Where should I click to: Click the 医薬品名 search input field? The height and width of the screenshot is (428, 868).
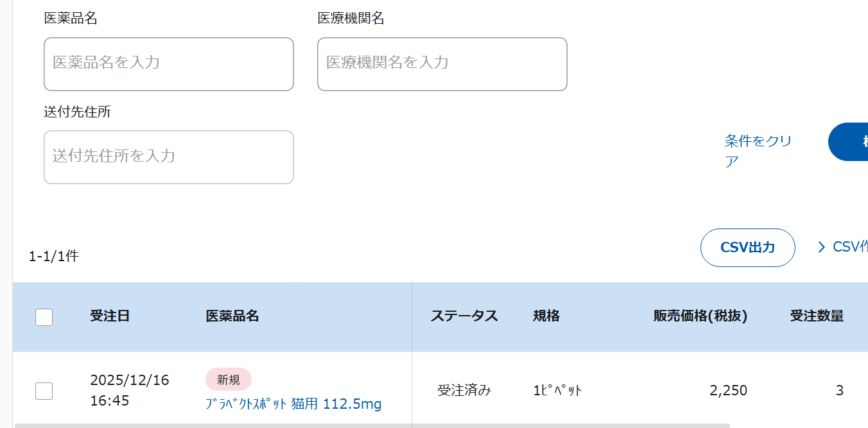[168, 64]
